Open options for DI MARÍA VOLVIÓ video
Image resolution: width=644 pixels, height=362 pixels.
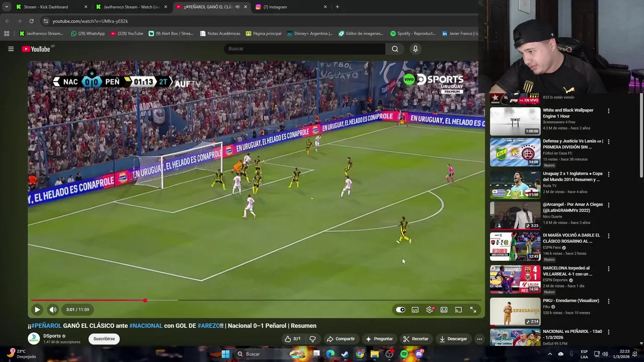[x=608, y=236]
